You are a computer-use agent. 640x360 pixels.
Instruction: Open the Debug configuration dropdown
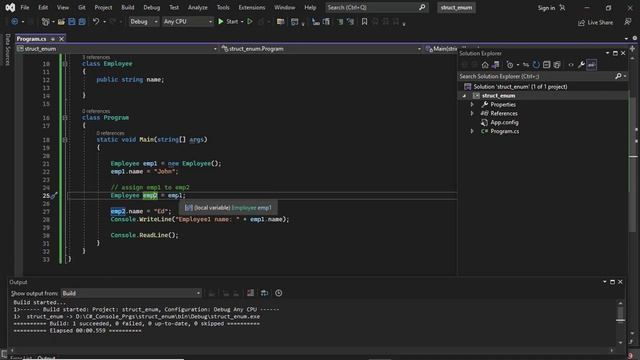[x=144, y=22]
